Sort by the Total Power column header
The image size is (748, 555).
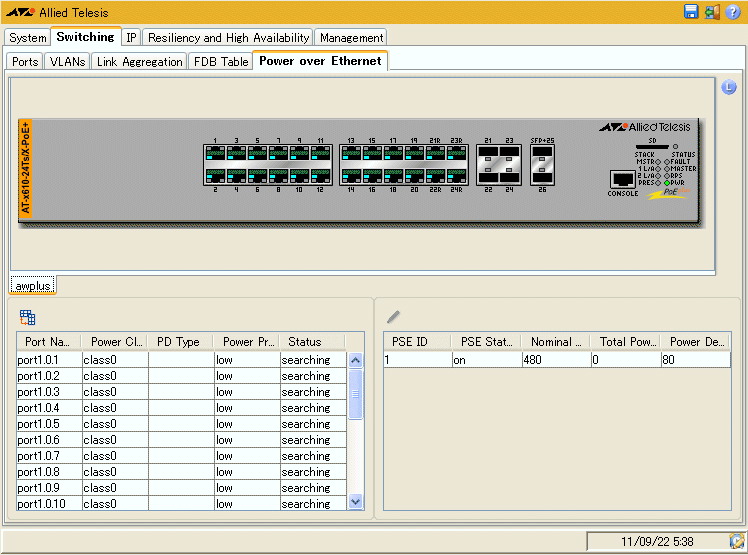625,342
